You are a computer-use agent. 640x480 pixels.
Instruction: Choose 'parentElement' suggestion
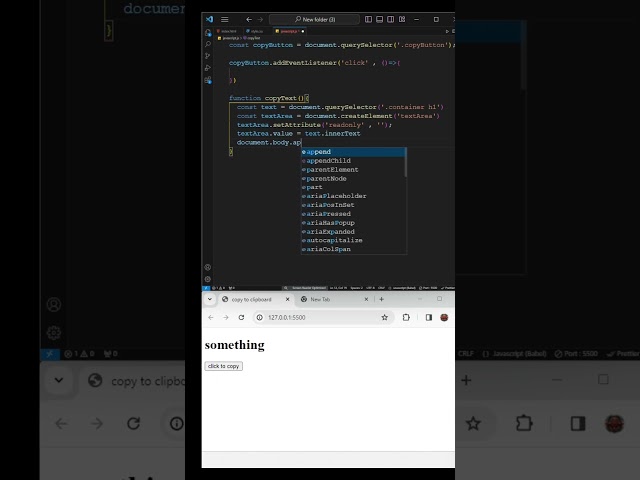click(x=353, y=170)
